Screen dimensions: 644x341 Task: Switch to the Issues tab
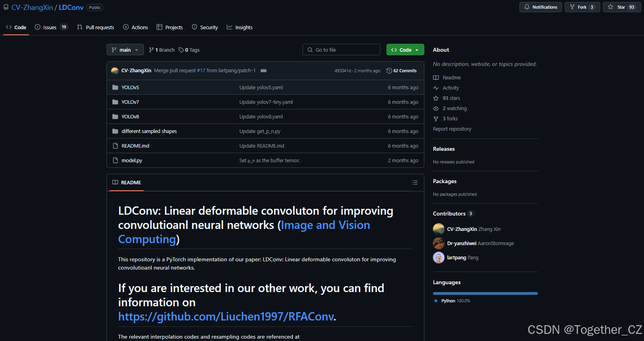click(51, 27)
